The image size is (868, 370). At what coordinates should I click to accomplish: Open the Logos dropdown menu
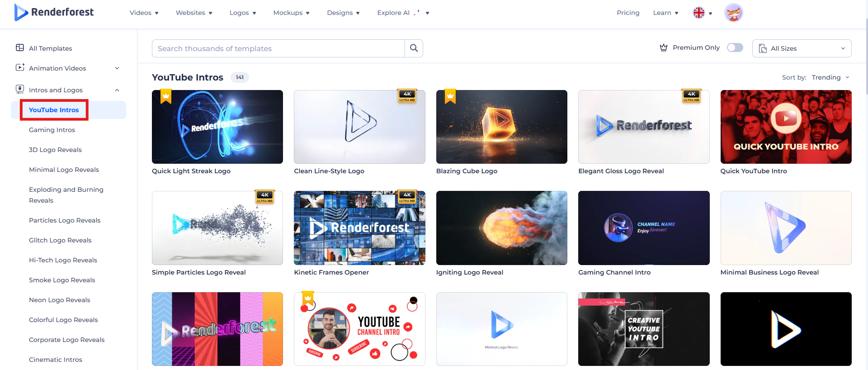click(x=243, y=13)
